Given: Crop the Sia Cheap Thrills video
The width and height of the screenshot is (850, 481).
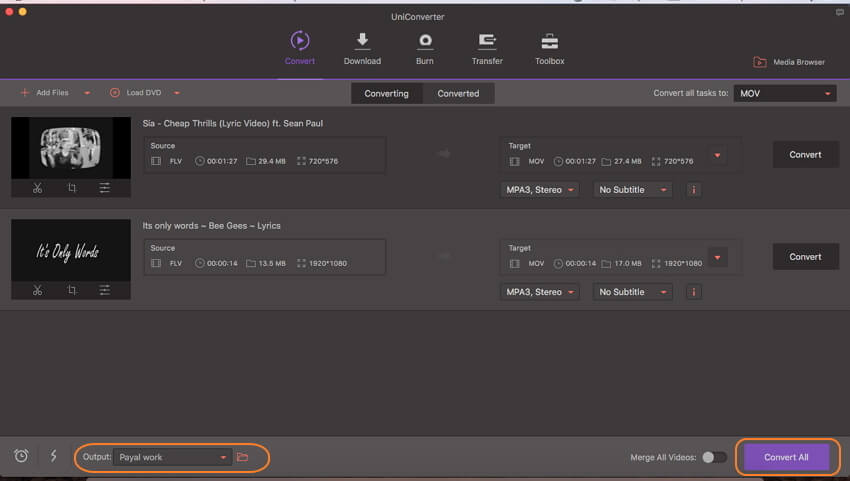Looking at the screenshot, I should point(72,188).
